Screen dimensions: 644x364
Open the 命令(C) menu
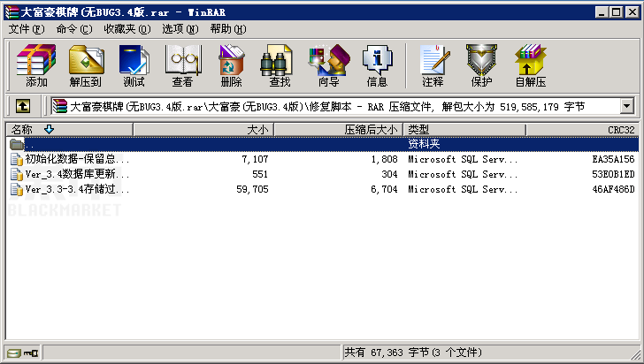[74, 29]
